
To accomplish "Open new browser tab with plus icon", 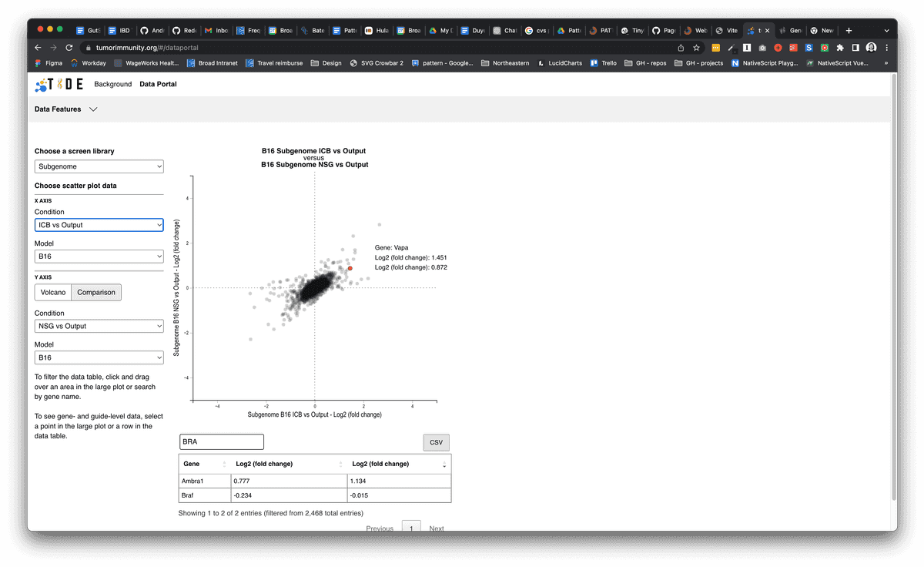I will coord(849,30).
